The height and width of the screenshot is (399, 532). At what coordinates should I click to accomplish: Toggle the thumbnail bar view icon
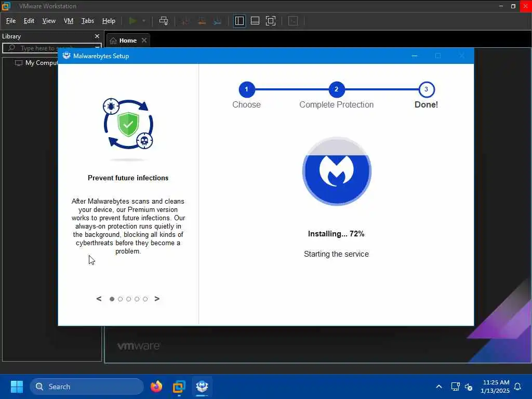click(x=255, y=21)
